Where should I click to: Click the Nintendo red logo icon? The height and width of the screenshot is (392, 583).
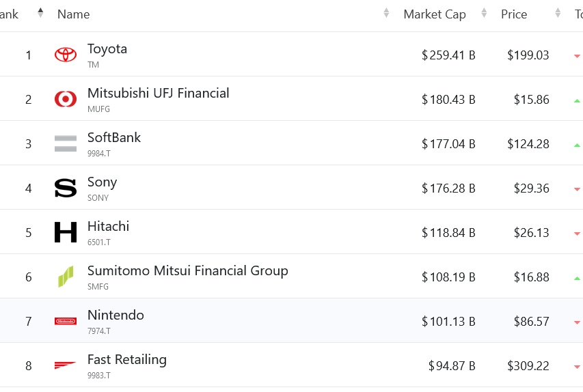[66, 321]
